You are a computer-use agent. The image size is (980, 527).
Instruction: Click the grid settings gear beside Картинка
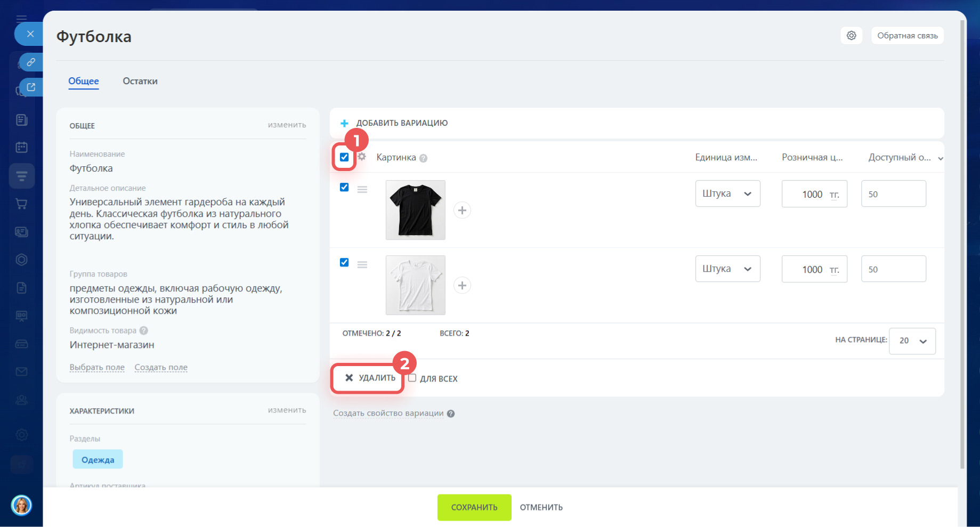coord(362,157)
